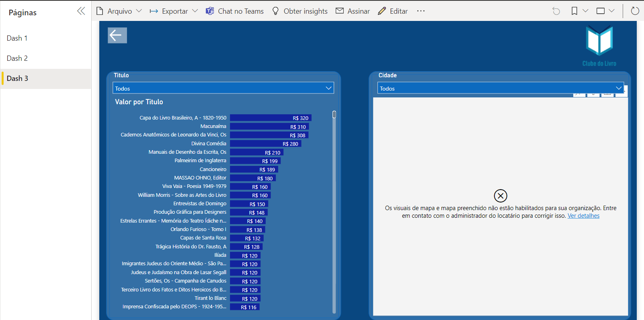The width and height of the screenshot is (644, 320).
Task: Select the R$ 310 Macunaíma bar
Action: click(x=269, y=127)
